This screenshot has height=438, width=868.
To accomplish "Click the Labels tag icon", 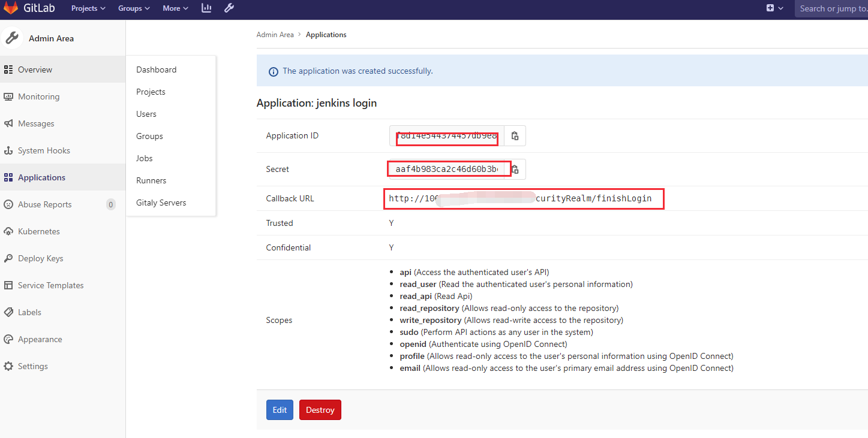I will 8,312.
